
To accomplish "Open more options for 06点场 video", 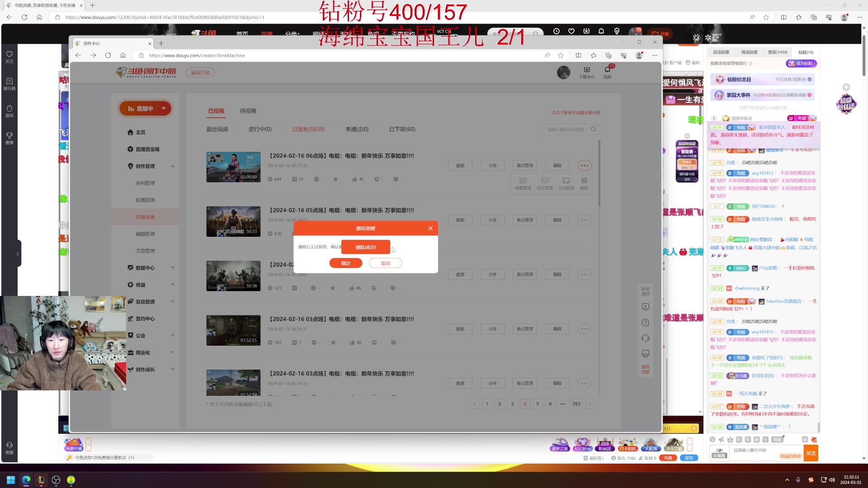I will [584, 165].
